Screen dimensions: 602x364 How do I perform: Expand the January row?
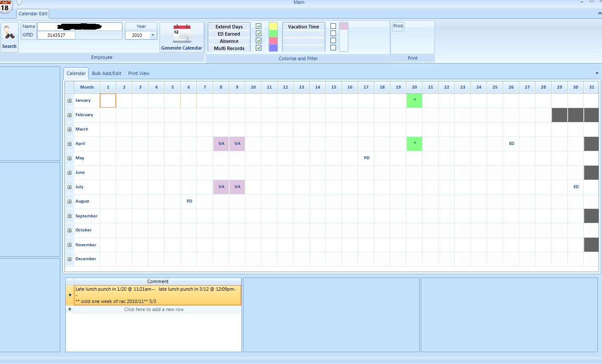70,101
